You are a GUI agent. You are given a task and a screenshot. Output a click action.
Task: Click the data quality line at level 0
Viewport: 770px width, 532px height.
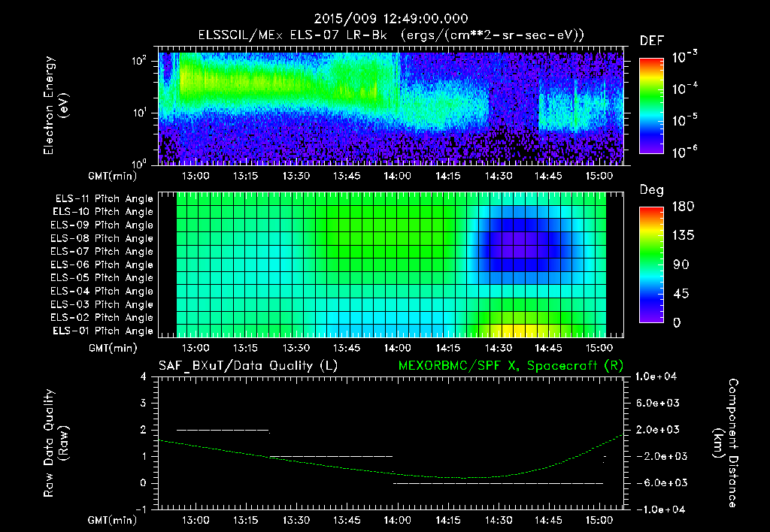pos(498,483)
